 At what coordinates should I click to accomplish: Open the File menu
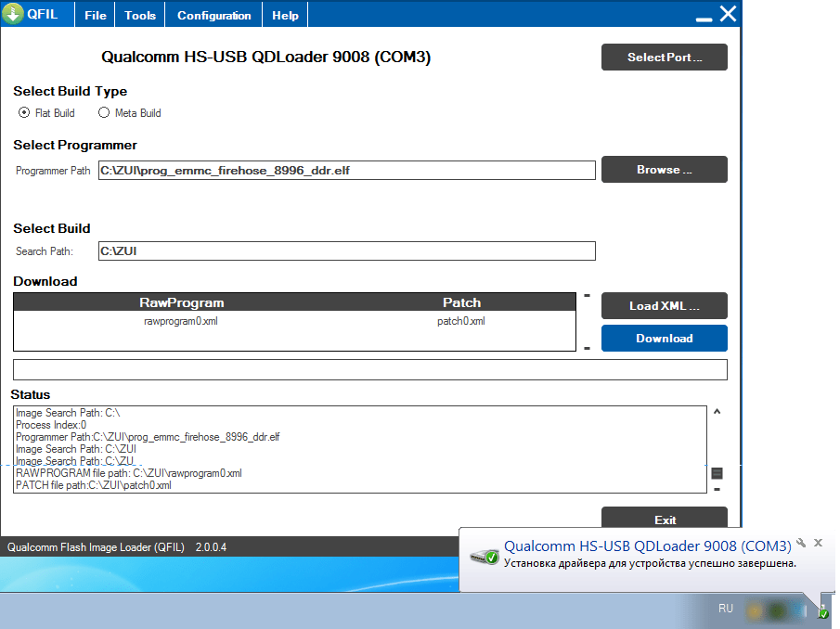click(x=96, y=16)
